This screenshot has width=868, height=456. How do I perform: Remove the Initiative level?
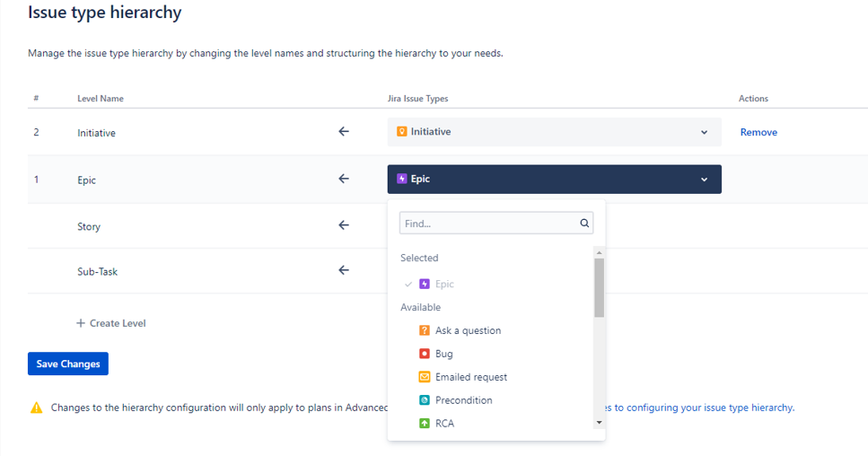point(758,132)
